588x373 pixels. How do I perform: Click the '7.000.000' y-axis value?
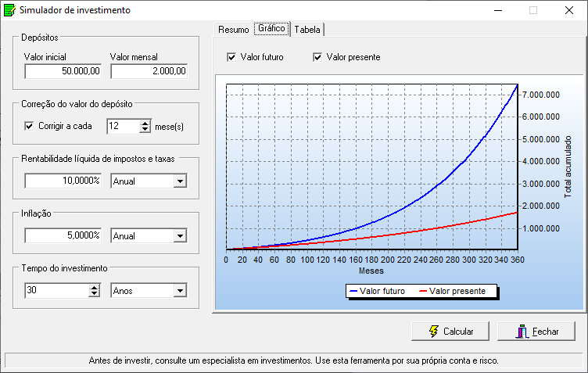(541, 95)
